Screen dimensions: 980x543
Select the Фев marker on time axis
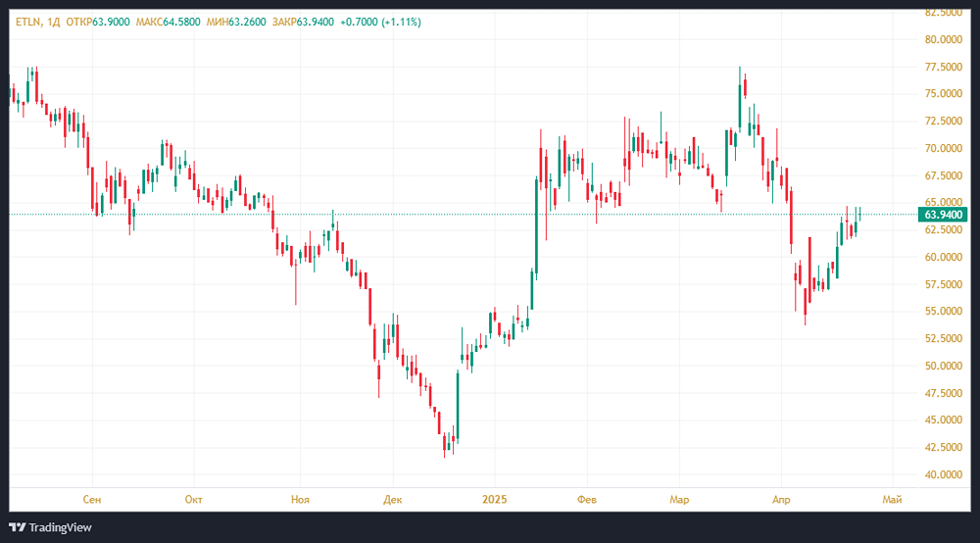coord(587,500)
